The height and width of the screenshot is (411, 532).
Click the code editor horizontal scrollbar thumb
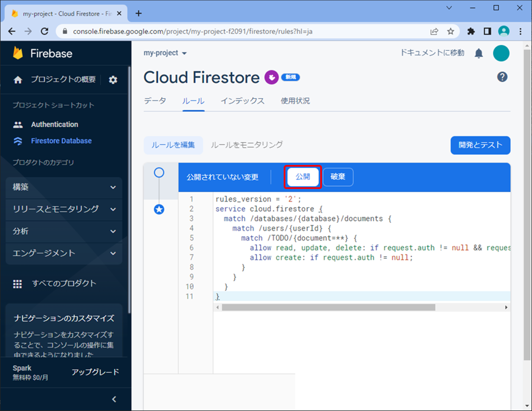tap(328, 307)
